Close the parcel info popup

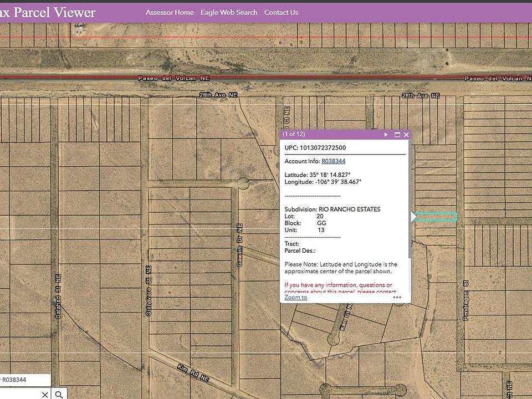click(x=406, y=135)
